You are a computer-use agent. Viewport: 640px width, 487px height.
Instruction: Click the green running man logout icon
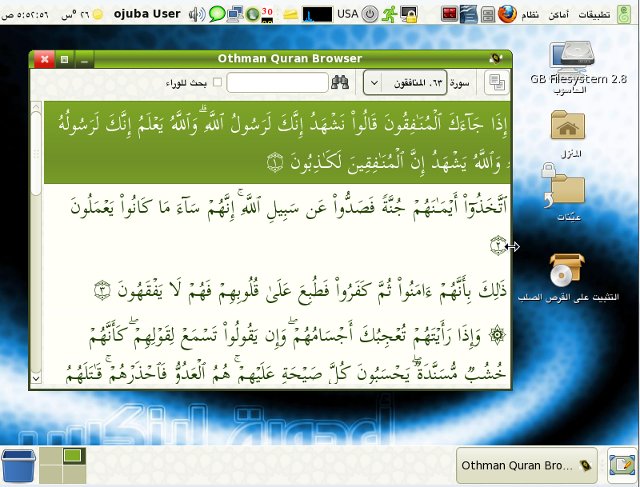coord(390,14)
